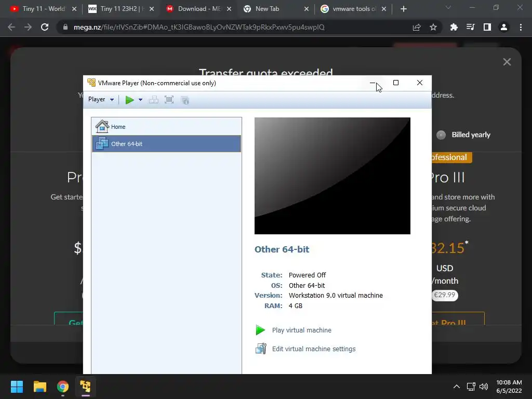The image size is (532, 399).
Task: Open the Chrome three-dot menu
Action: click(521, 27)
